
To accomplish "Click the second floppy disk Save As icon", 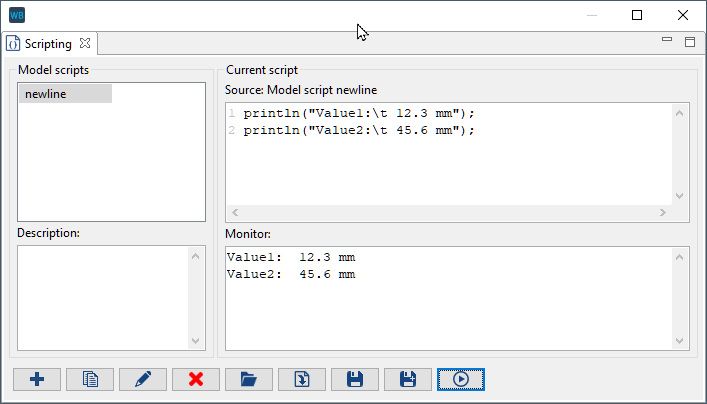I will tap(408, 380).
